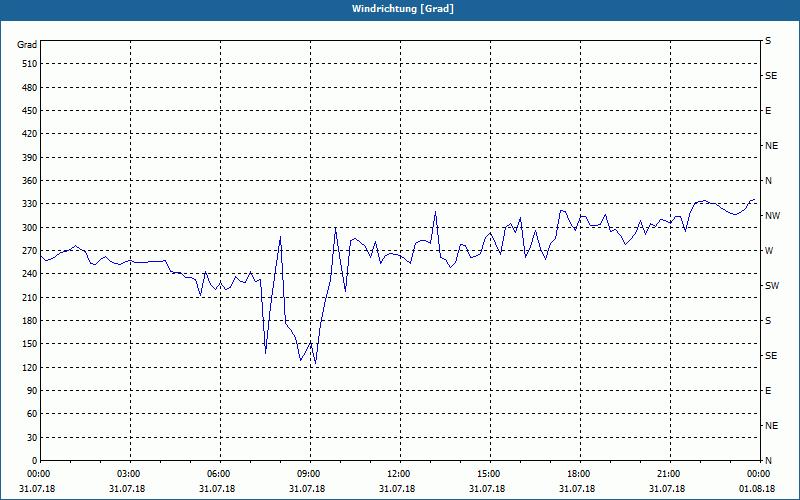Viewport: 800px width, 500px height.
Task: Pick the 12:00 time label
Action: coord(398,474)
